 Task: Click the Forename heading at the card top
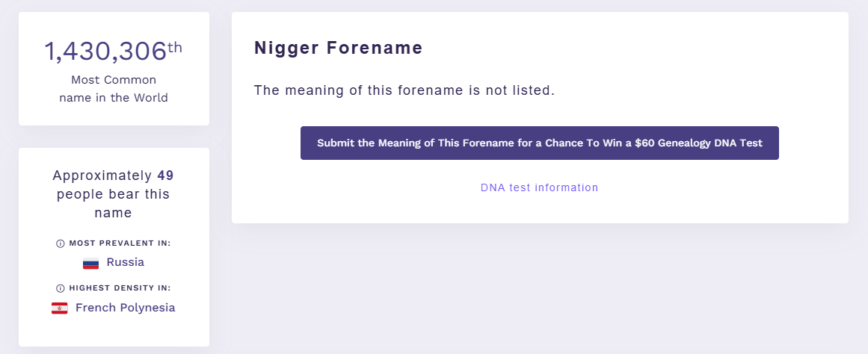338,49
